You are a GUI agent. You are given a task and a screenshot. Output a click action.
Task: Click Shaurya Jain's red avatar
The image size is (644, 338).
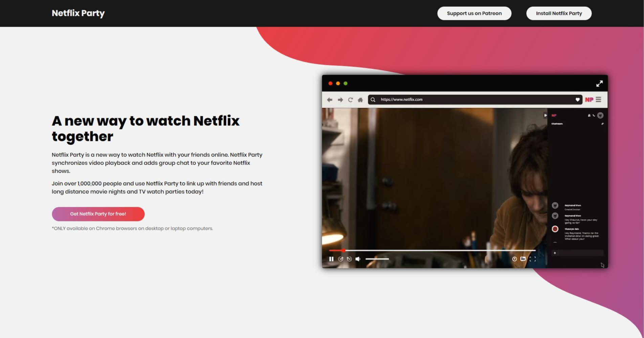click(x=555, y=229)
